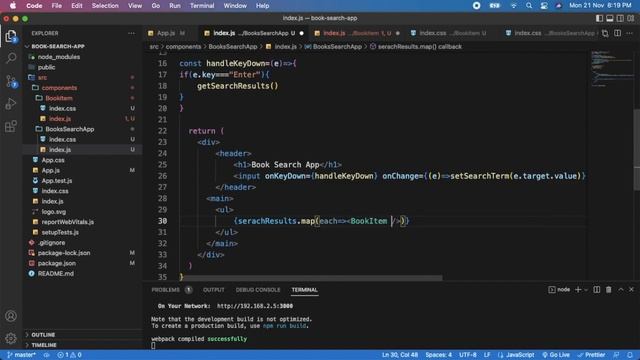The image size is (640, 360).
Task: Click Go Live in status bar
Action: 556,355
